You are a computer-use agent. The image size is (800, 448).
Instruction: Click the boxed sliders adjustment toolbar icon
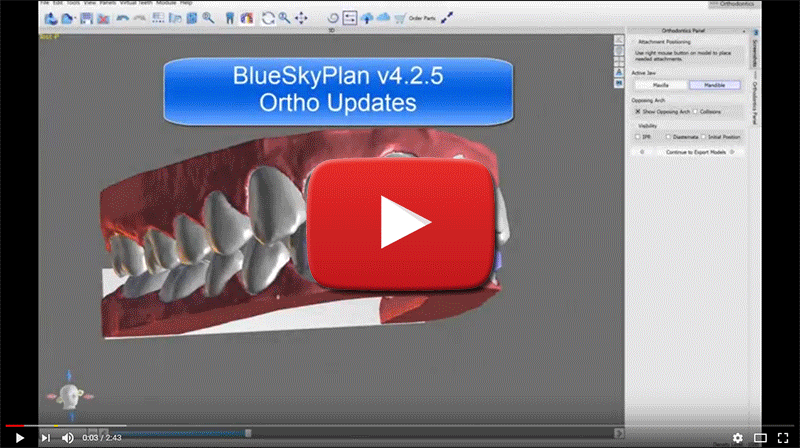(349, 18)
